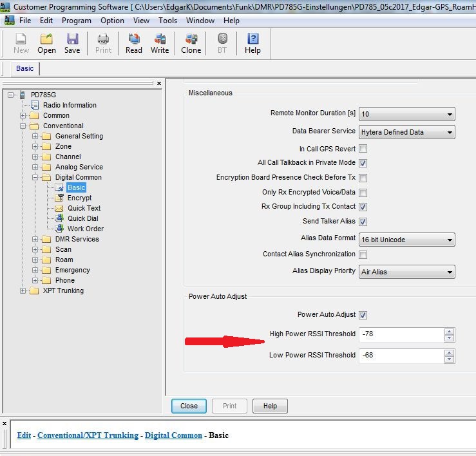Click the Help button at bottom
Viewport: 476px width, 456px height.
click(270, 406)
